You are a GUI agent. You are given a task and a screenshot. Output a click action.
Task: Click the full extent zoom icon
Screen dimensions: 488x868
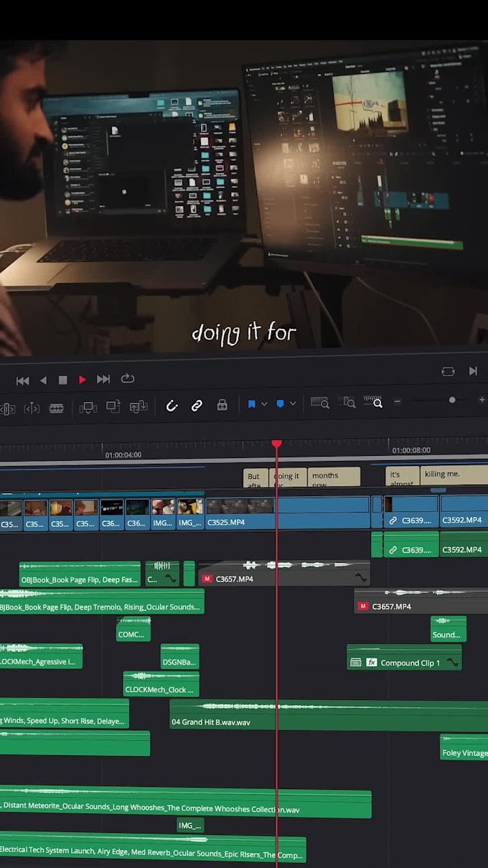(x=320, y=403)
